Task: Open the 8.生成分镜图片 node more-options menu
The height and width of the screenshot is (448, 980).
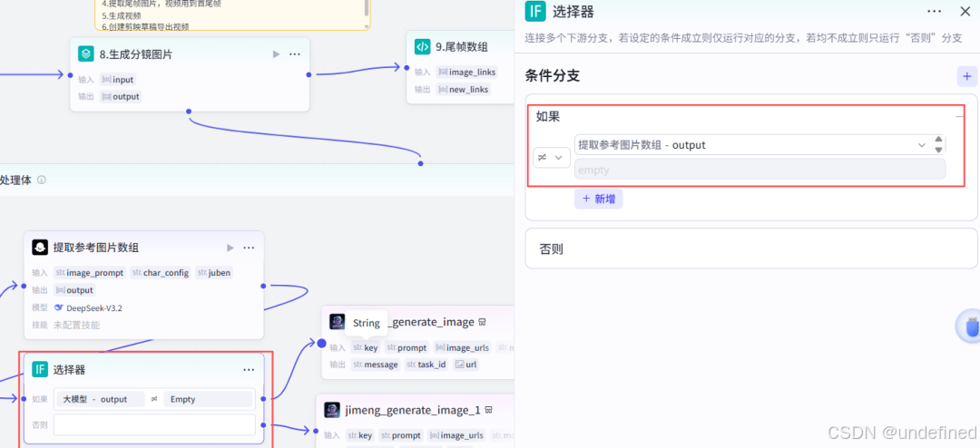Action: (295, 54)
